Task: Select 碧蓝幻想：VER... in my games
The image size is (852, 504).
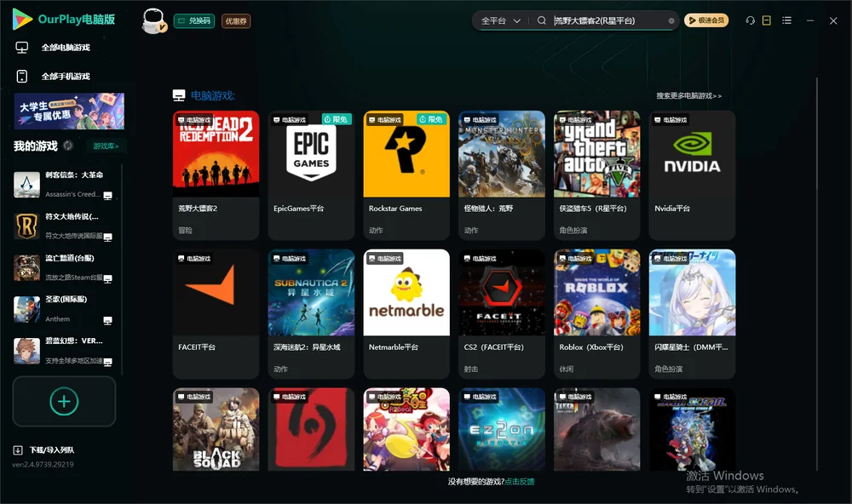Action: coord(64,351)
